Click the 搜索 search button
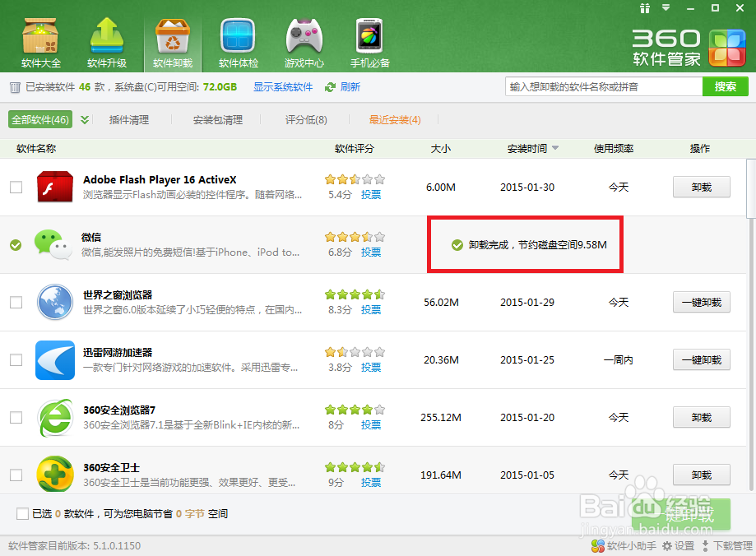 [725, 87]
